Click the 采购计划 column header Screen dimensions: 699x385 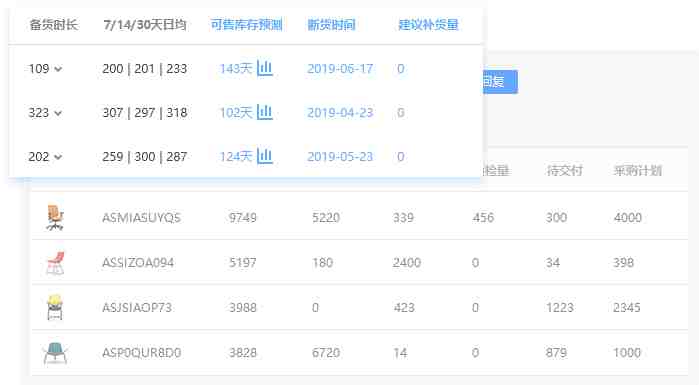pyautogui.click(x=637, y=170)
